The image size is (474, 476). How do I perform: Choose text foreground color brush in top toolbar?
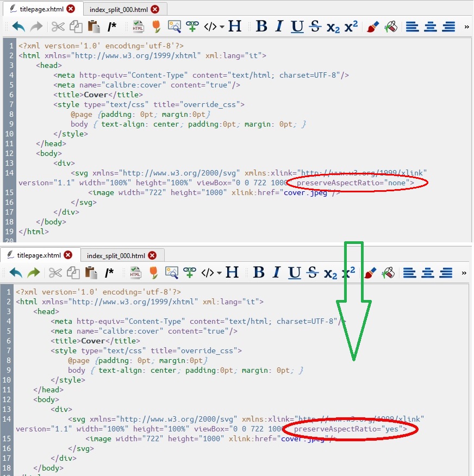372,27
